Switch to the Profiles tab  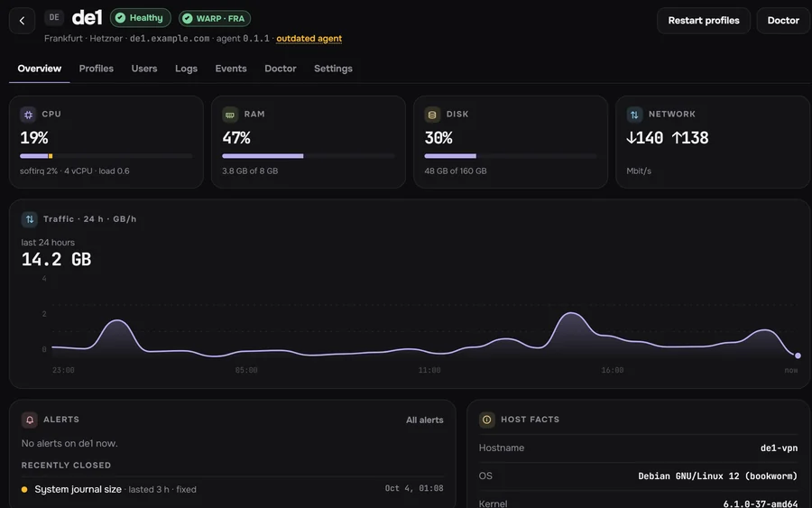[97, 69]
